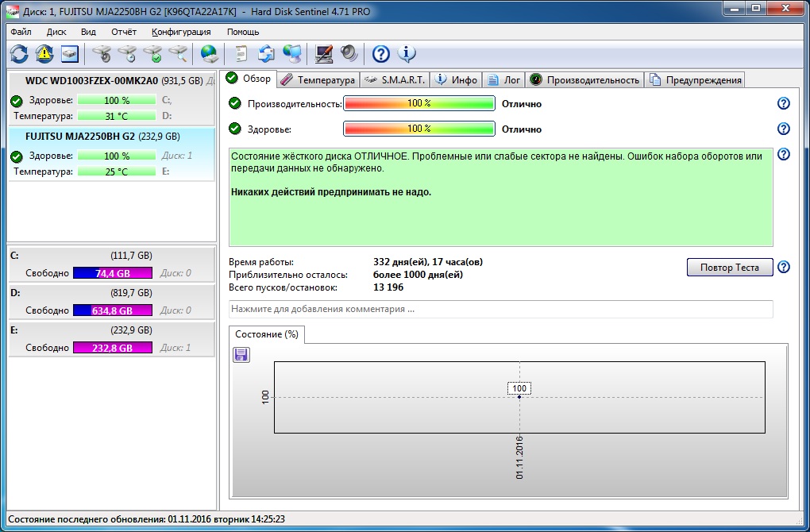The image size is (810, 532).
Task: Switch to the Инфо tab
Action: (456, 80)
